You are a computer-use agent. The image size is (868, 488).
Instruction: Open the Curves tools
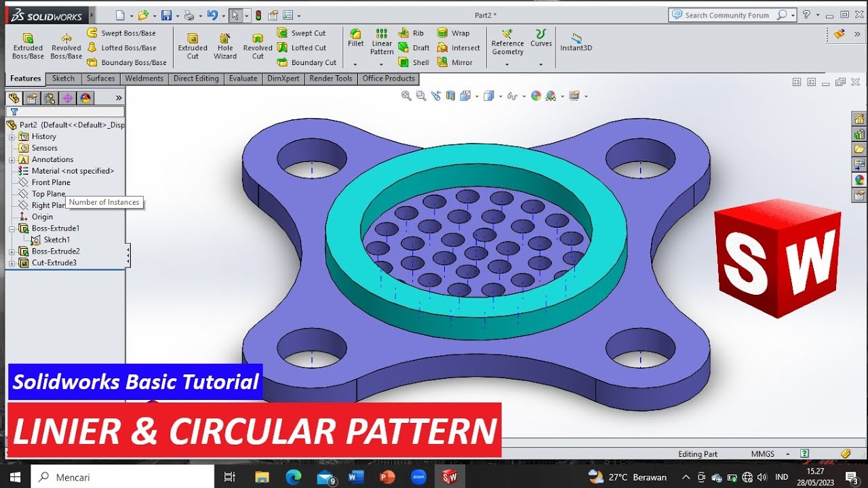click(x=540, y=38)
